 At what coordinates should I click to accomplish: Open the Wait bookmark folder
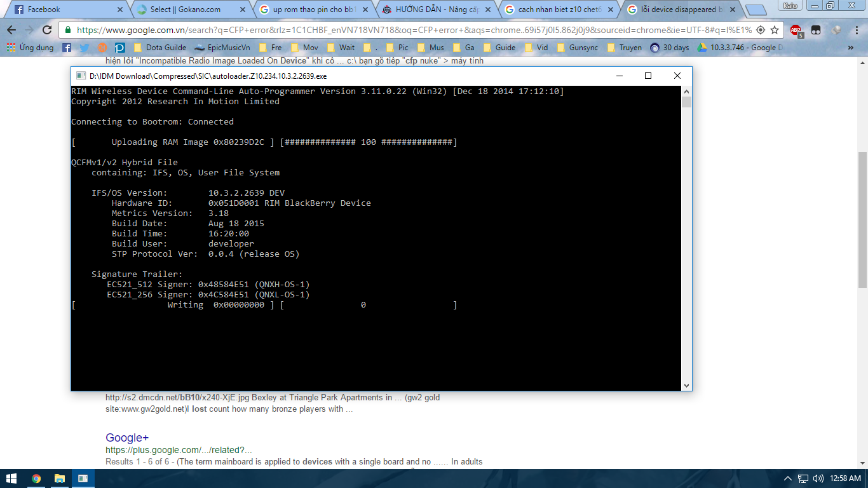point(341,48)
